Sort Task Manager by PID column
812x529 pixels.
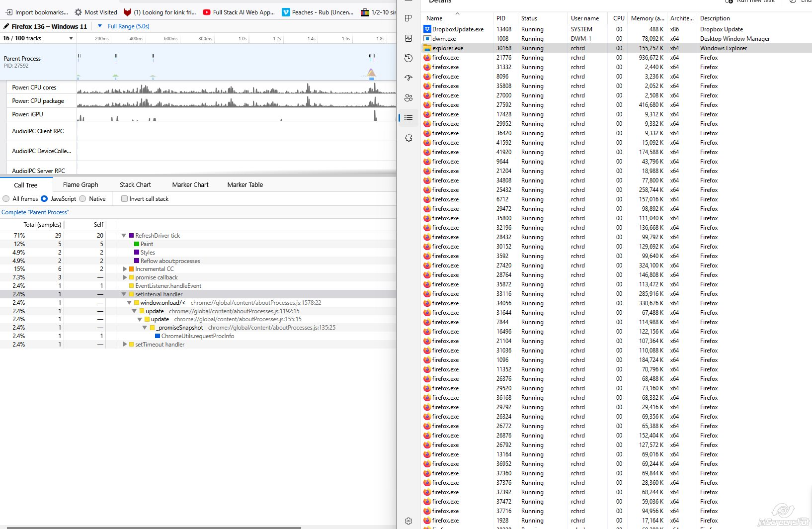click(505, 18)
